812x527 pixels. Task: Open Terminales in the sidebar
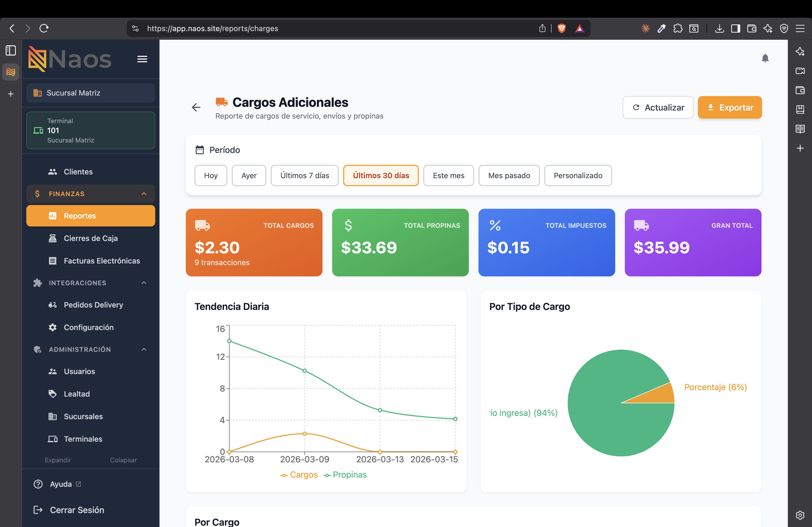(x=90, y=438)
